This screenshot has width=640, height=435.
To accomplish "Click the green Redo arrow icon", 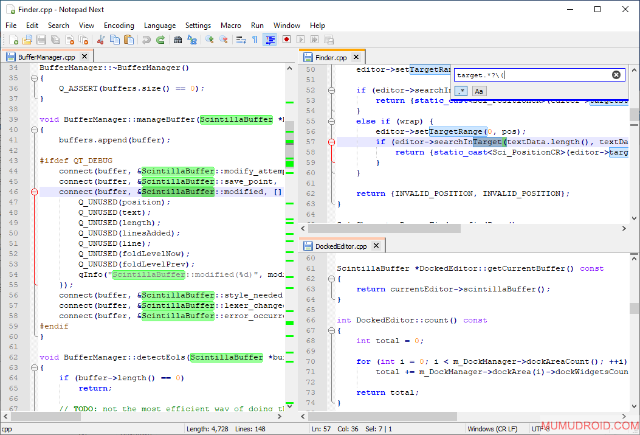I will 160,40.
